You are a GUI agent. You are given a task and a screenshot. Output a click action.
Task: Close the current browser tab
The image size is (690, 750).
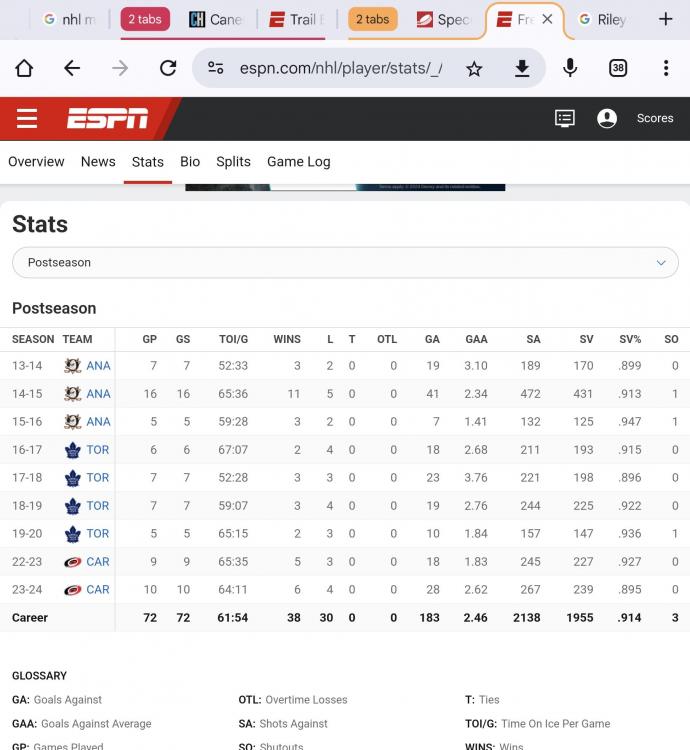[547, 19]
